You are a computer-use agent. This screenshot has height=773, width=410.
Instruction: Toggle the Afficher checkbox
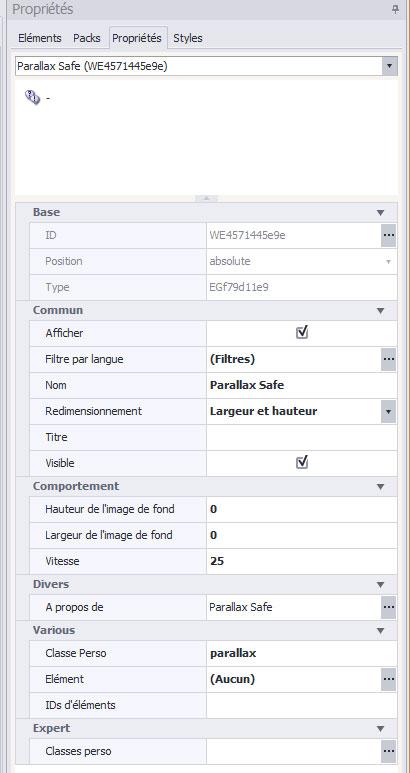[302, 333]
